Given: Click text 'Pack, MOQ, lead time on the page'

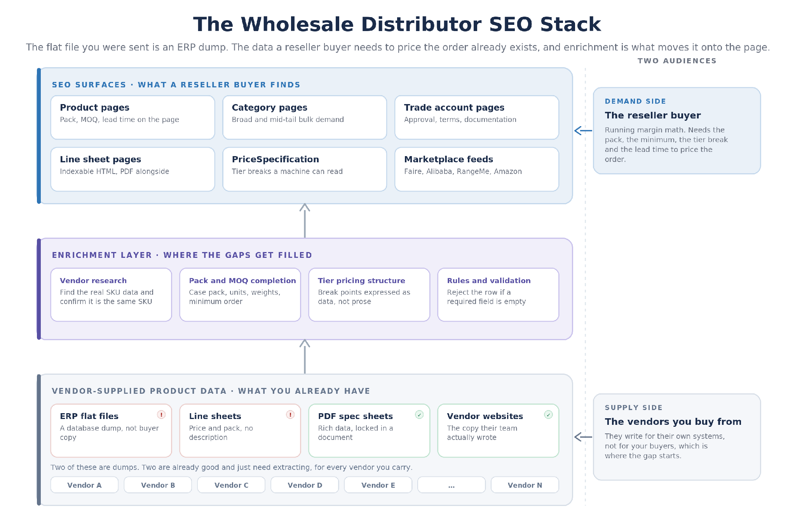Looking at the screenshot, I should [x=119, y=120].
